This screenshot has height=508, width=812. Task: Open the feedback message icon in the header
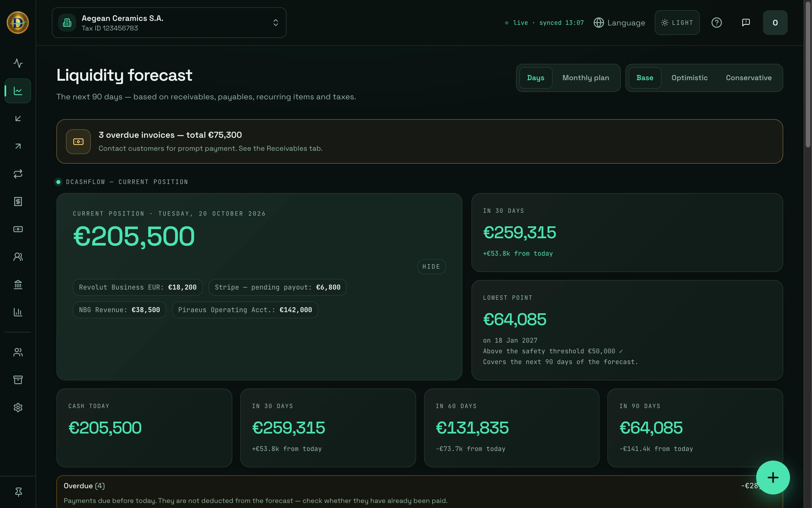coord(746,23)
